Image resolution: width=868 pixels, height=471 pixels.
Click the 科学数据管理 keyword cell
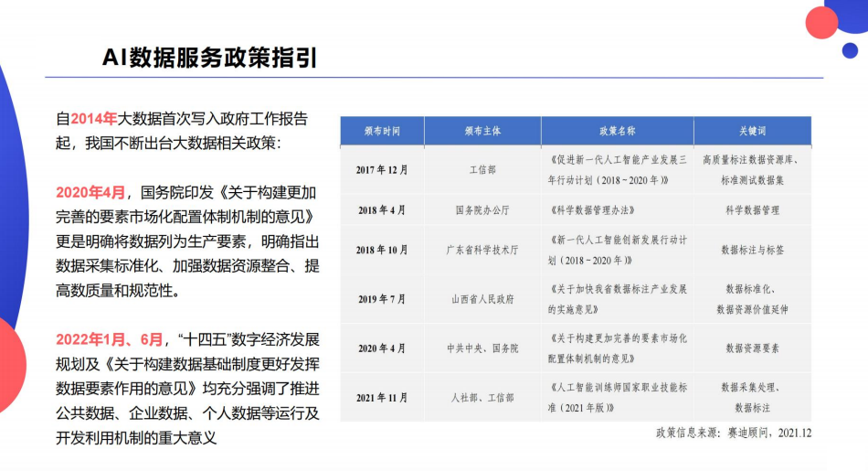(x=752, y=210)
